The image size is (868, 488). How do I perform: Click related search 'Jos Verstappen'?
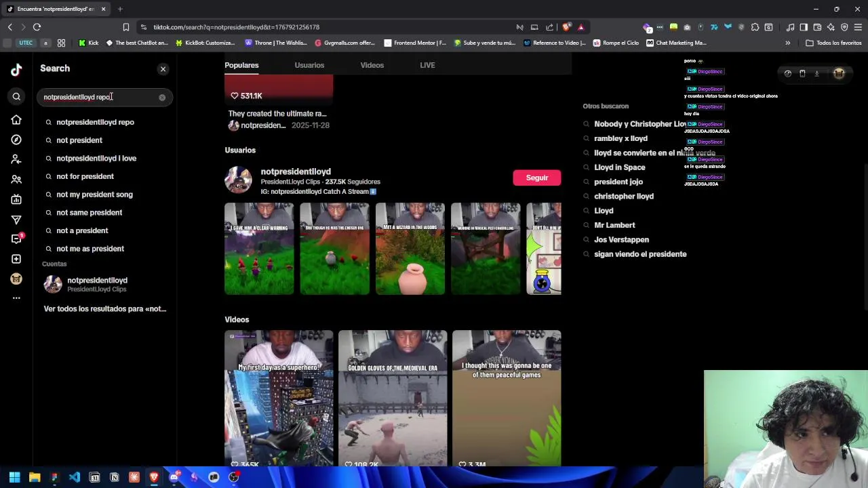coord(621,240)
